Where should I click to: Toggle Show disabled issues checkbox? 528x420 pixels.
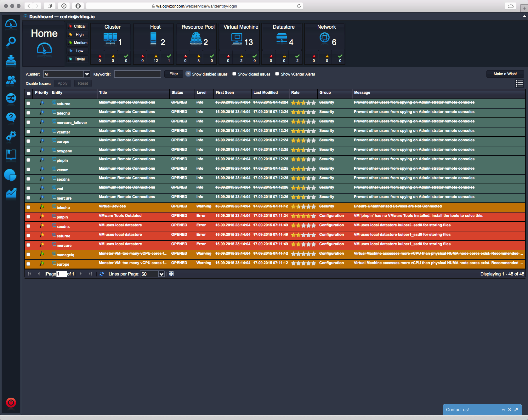click(188, 74)
